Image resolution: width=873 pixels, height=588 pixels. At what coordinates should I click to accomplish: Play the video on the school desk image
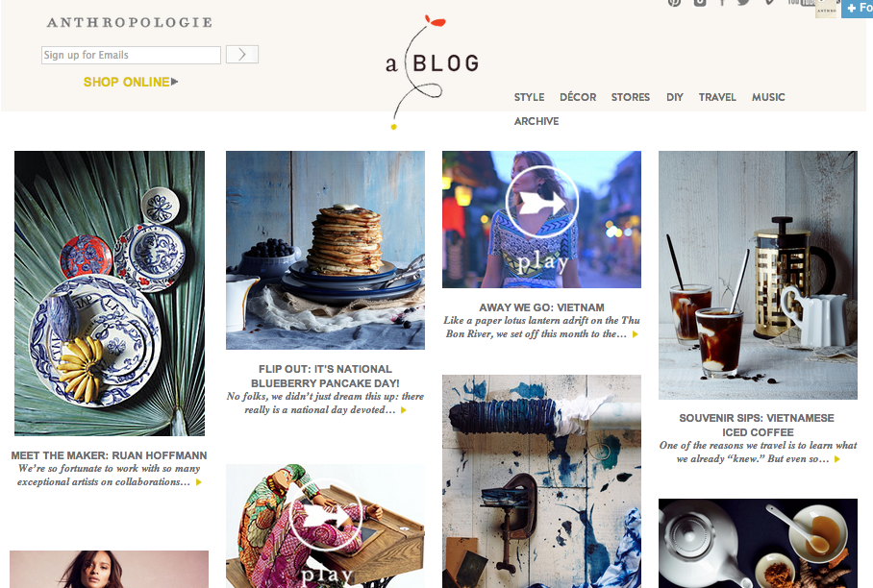[325, 514]
